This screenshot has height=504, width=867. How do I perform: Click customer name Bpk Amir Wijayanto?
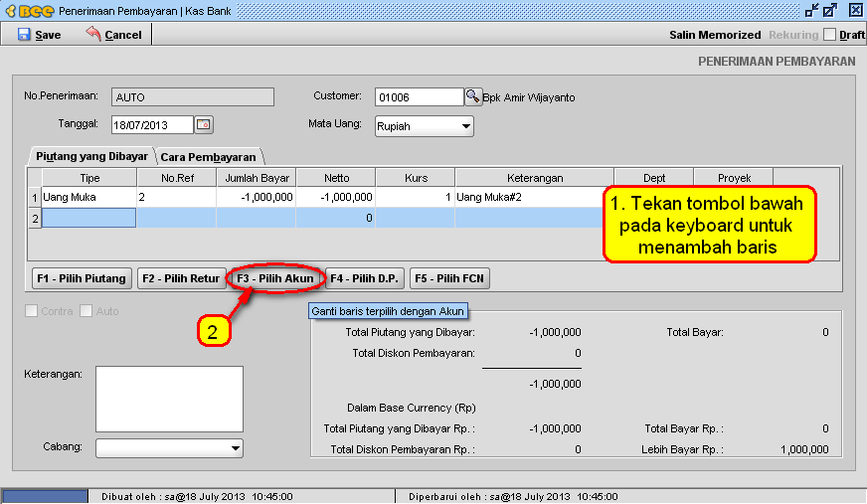pyautogui.click(x=529, y=97)
